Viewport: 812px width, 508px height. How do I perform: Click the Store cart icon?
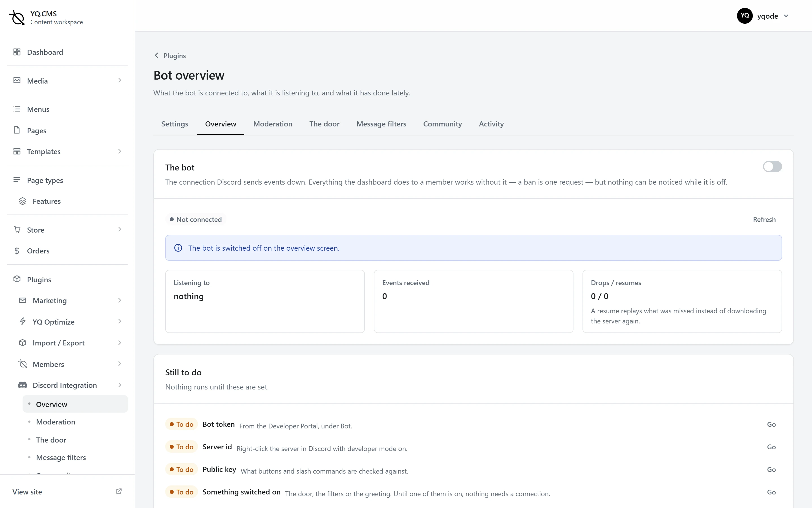click(x=17, y=229)
